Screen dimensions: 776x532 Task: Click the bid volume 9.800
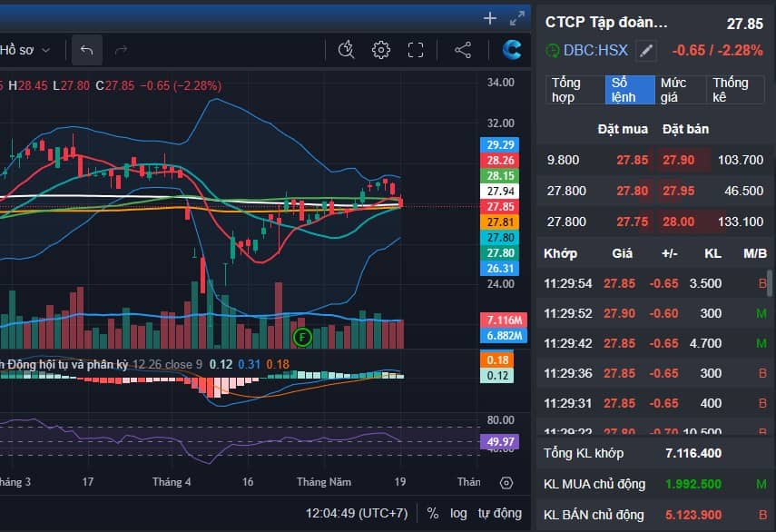pyautogui.click(x=563, y=160)
